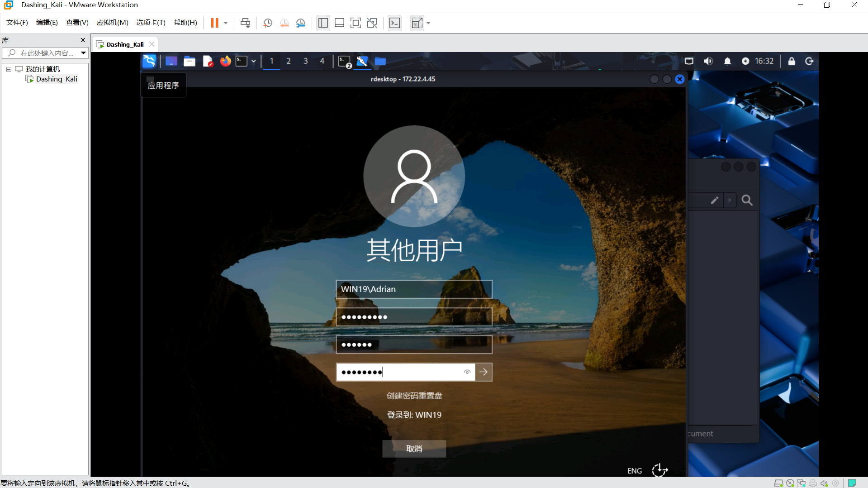
Task: Collapse the 我的计算机 tree node
Action: click(9, 69)
